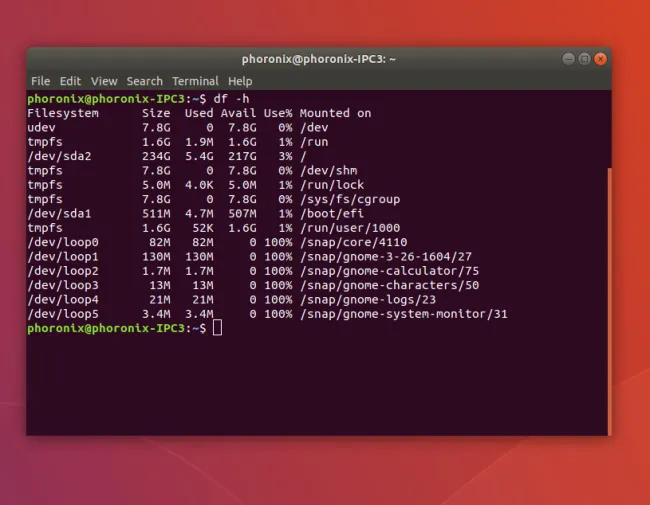Click the '/dev/loop0' filesystem name
This screenshot has height=505, width=650.
(63, 242)
